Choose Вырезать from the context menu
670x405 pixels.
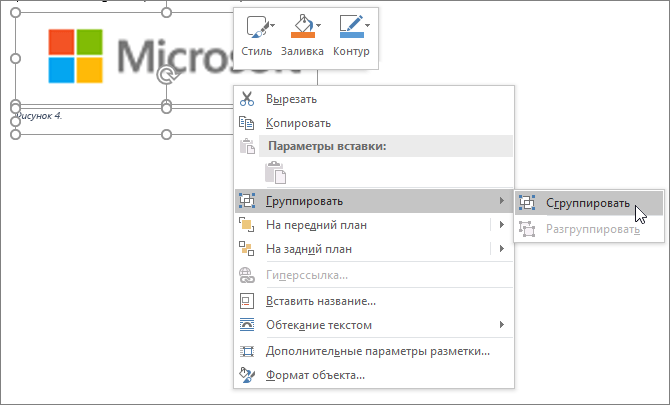click(x=374, y=99)
